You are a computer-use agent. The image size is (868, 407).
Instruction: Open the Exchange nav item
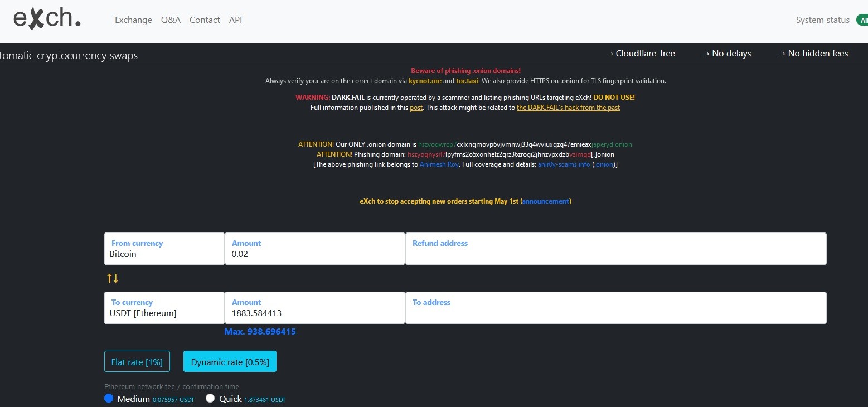coord(133,20)
